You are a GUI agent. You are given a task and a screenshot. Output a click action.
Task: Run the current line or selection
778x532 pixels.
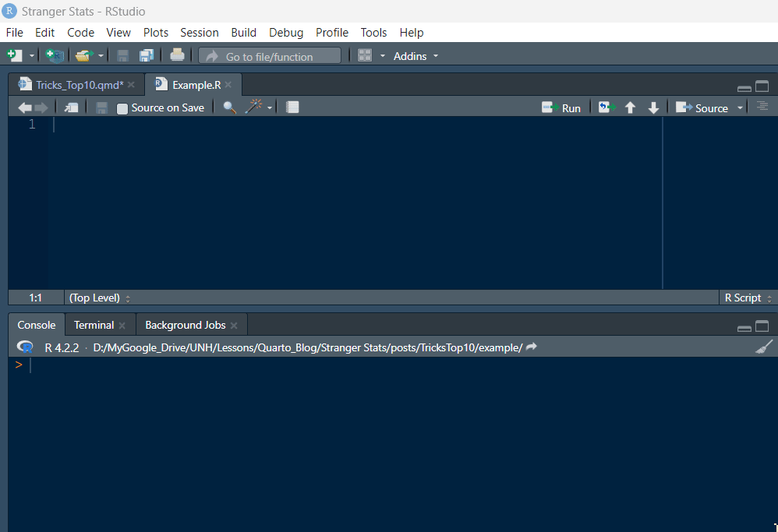click(561, 107)
